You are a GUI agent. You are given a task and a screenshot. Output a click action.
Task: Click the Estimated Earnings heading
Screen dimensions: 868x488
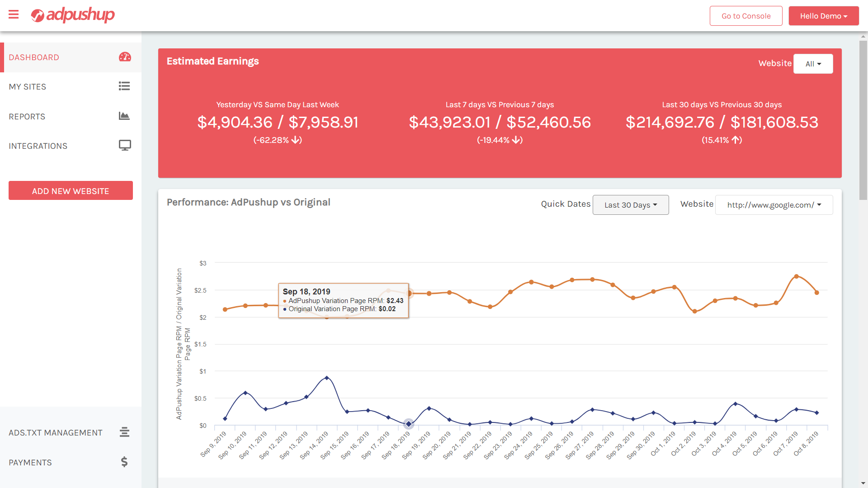click(212, 61)
